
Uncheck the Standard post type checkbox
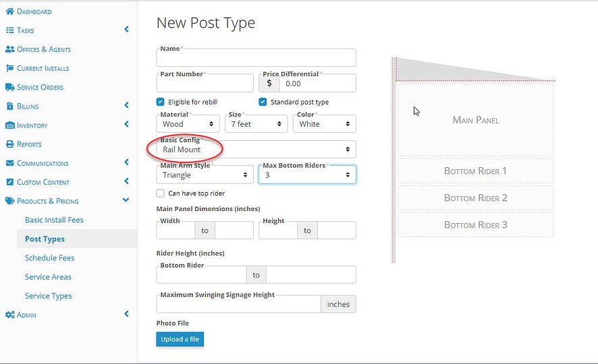263,102
